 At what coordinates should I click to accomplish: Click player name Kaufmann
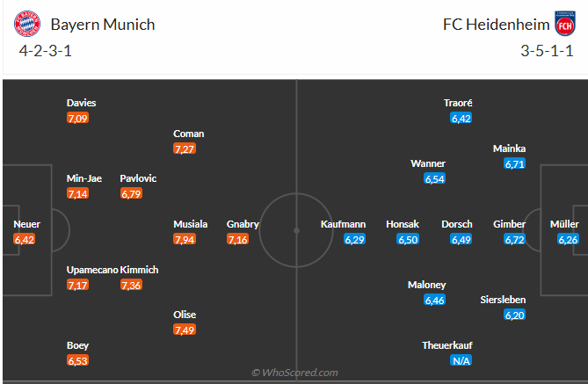click(342, 224)
